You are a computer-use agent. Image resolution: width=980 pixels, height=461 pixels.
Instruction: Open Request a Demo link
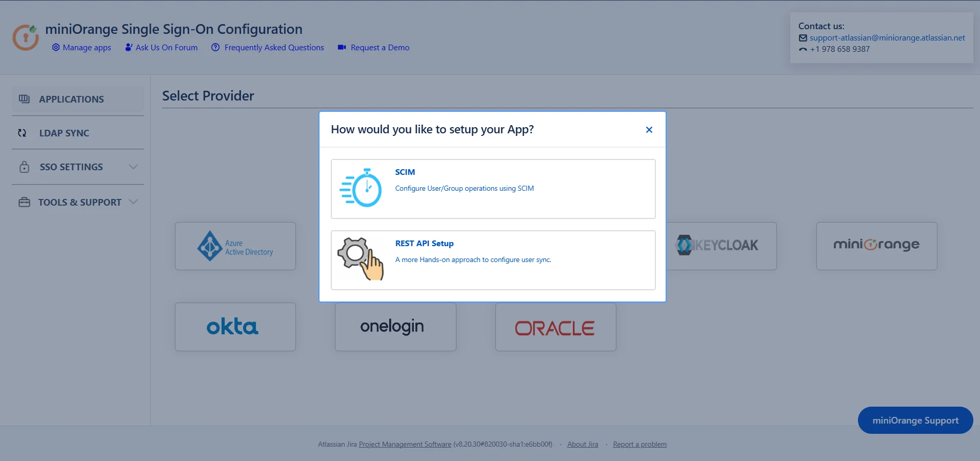coord(380,48)
